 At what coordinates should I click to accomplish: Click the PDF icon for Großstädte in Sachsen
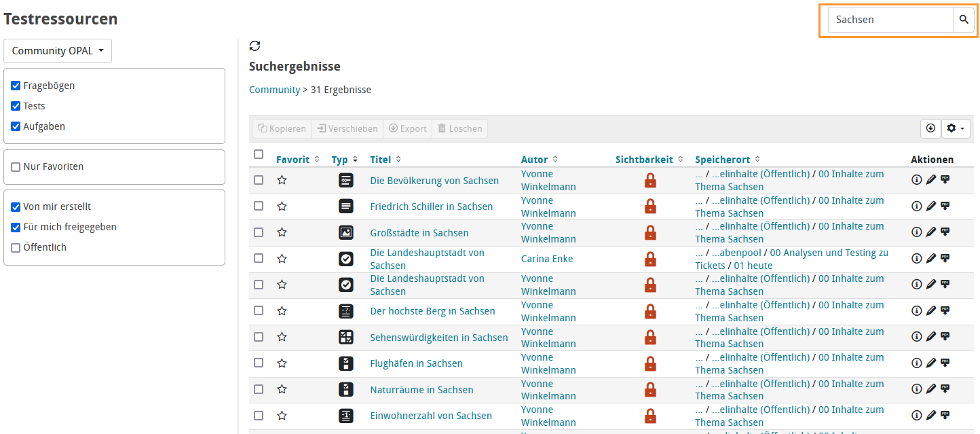point(945,232)
